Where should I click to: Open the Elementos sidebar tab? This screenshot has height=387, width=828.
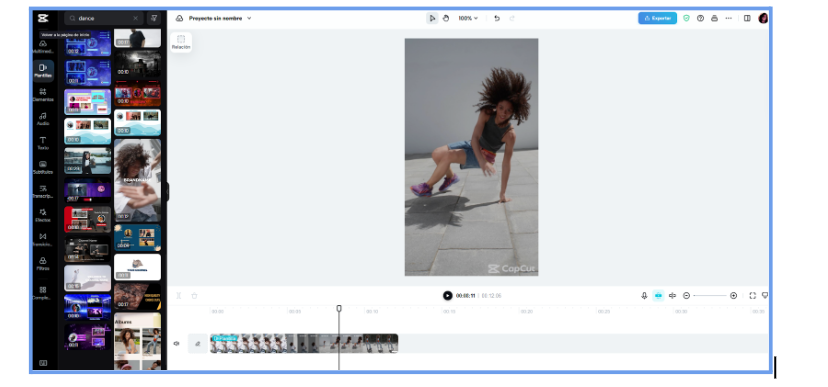pos(43,95)
